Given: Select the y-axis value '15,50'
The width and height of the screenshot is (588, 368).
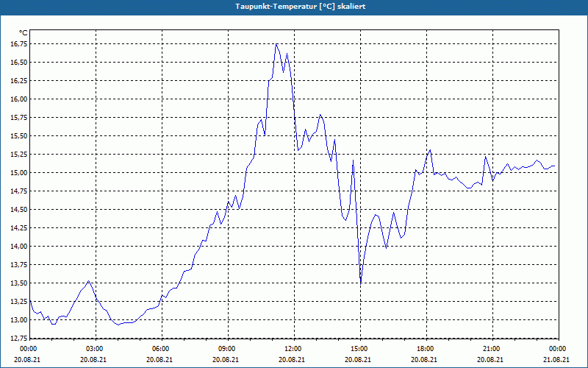Looking at the screenshot, I should point(19,136).
